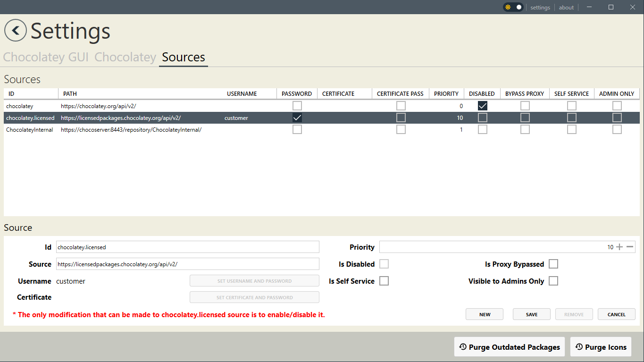Check the Is Proxy Bypassed checkbox
Image resolution: width=644 pixels, height=362 pixels.
point(553,264)
